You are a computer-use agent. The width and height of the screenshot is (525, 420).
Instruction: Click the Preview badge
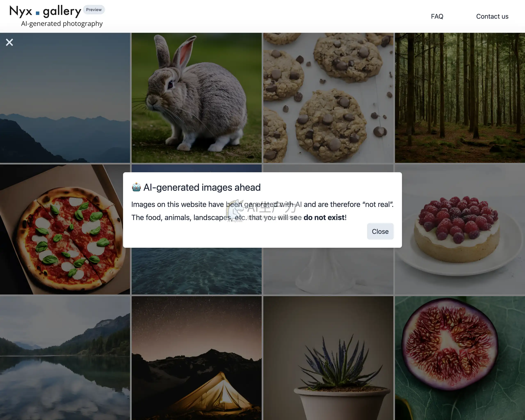(94, 10)
